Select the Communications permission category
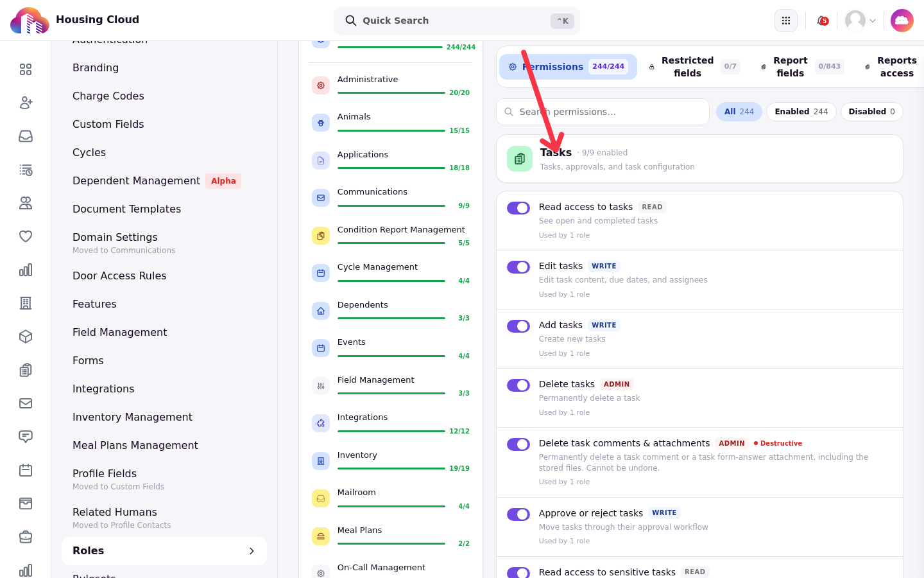This screenshot has height=578, width=924. 391,198
